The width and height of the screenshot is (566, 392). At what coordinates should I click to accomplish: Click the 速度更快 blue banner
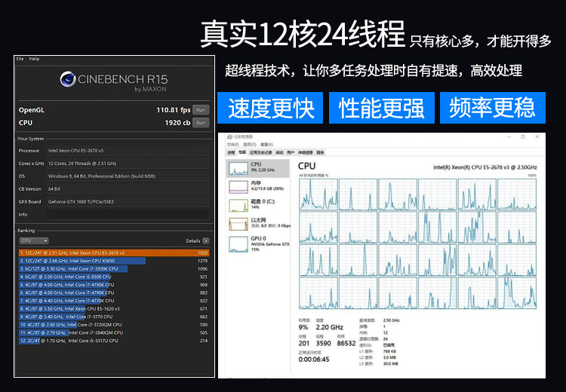(270, 108)
